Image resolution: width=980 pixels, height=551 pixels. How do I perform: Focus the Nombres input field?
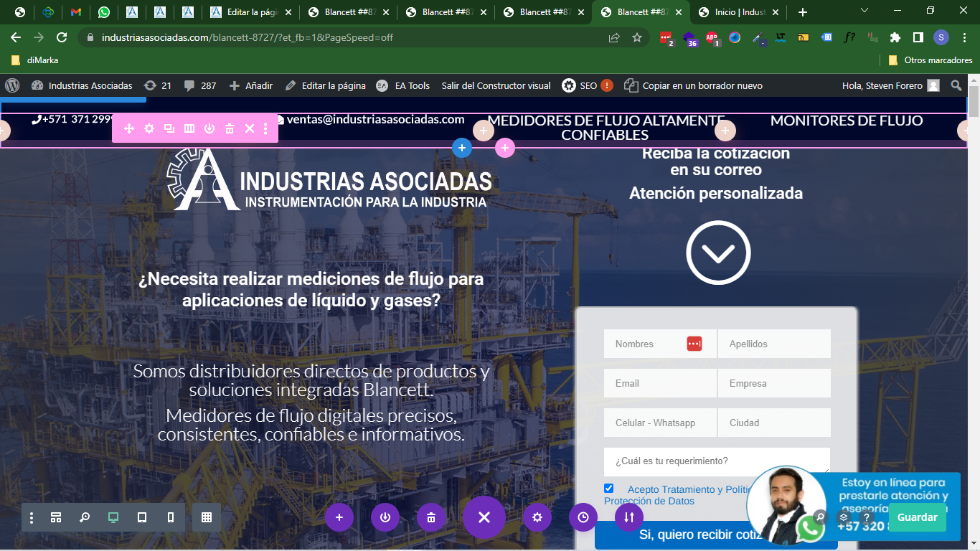click(660, 344)
